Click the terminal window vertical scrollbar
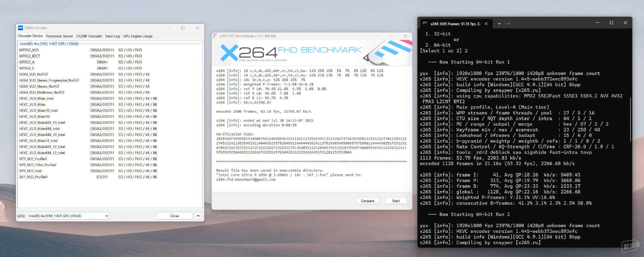644x257 pixels. pyautogui.click(x=631, y=119)
